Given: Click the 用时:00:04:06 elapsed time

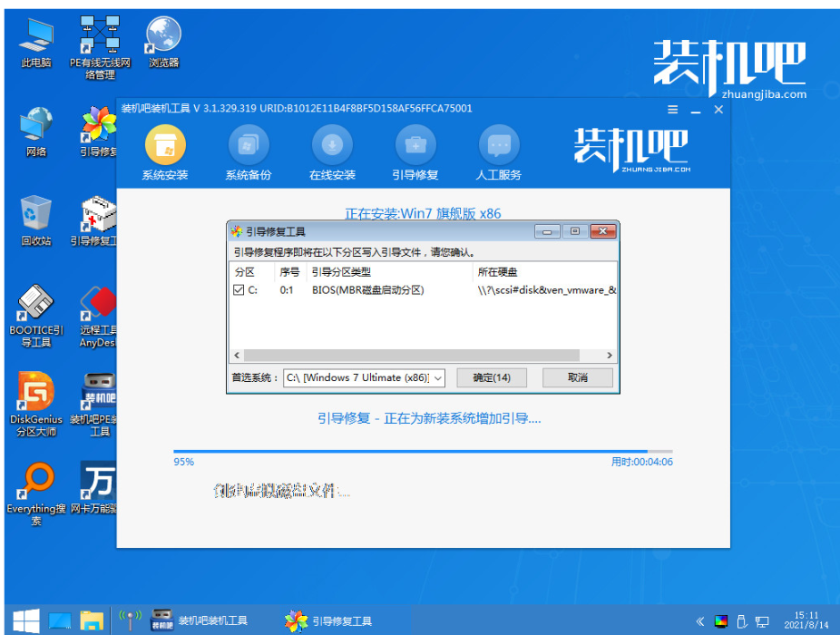Looking at the screenshot, I should point(641,462).
